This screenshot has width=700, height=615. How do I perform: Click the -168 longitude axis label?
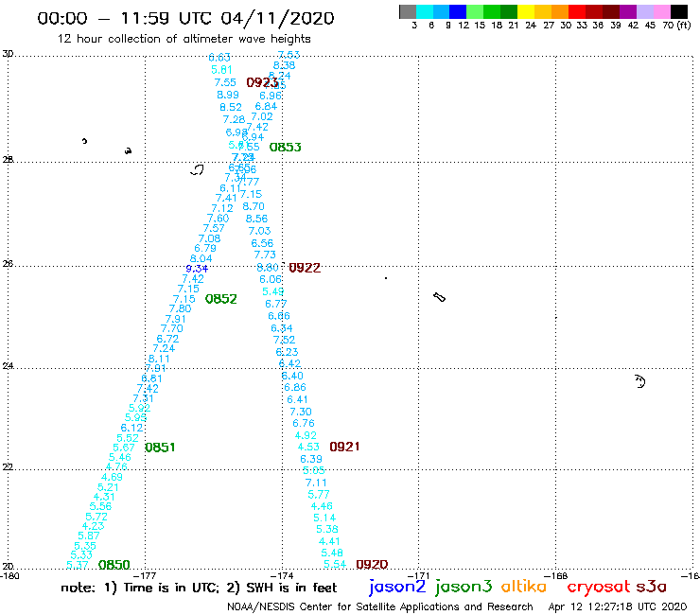point(556,575)
